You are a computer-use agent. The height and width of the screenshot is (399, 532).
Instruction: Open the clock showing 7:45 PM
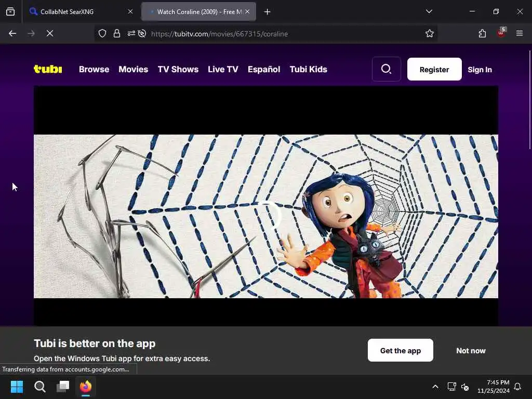494,387
